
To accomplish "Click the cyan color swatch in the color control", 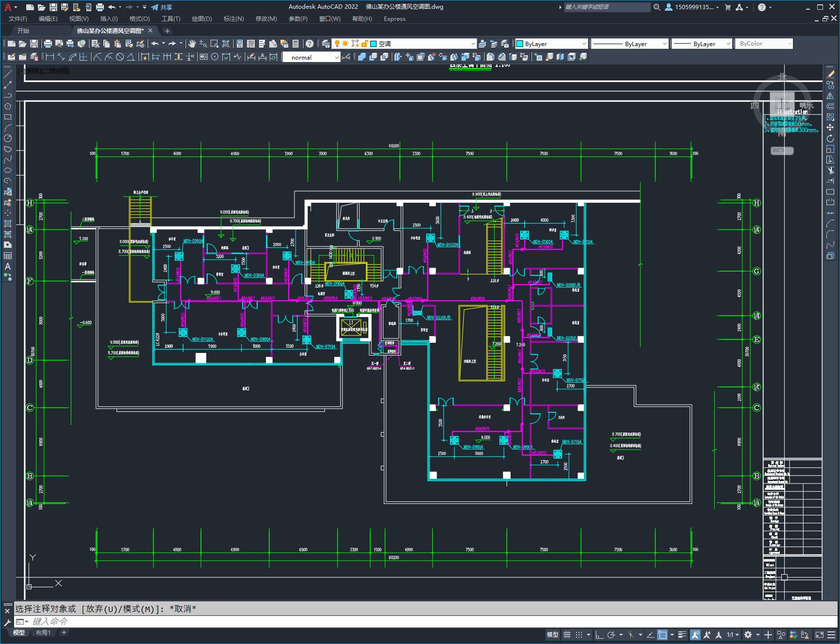I will 520,44.
